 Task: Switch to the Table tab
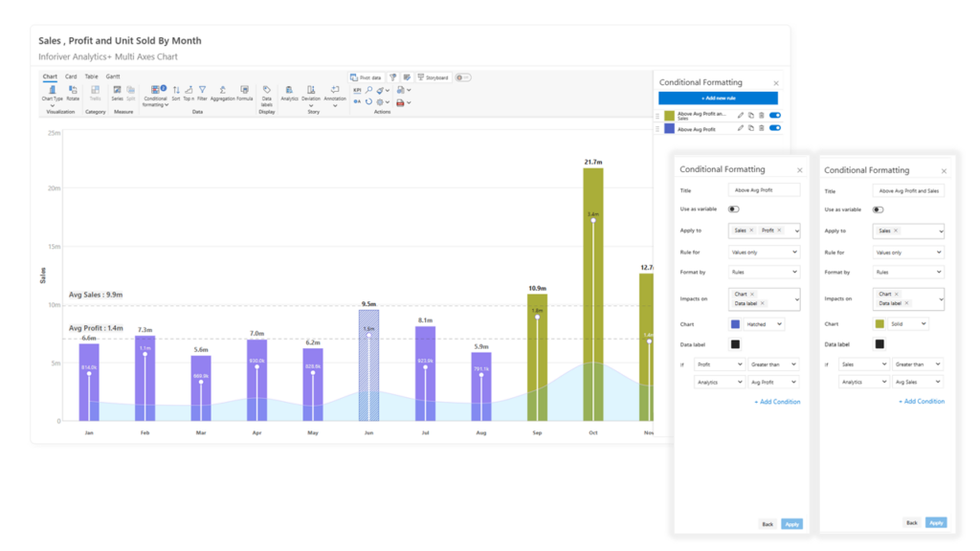pyautogui.click(x=91, y=77)
